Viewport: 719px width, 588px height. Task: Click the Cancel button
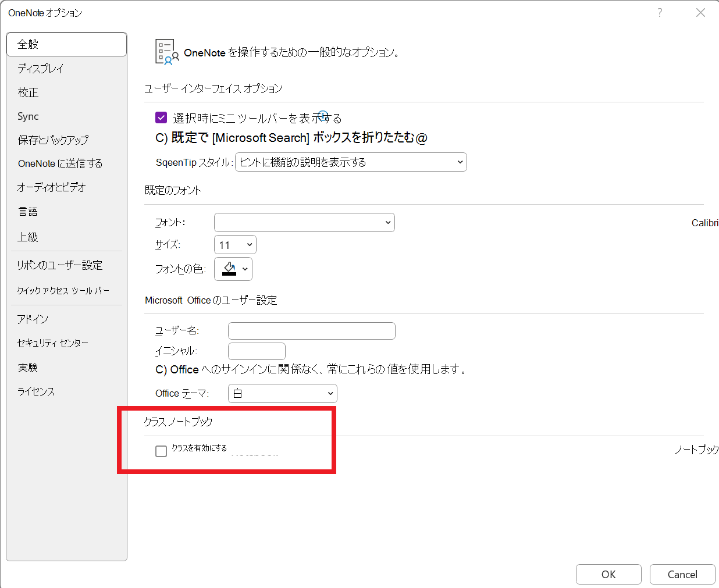click(682, 574)
